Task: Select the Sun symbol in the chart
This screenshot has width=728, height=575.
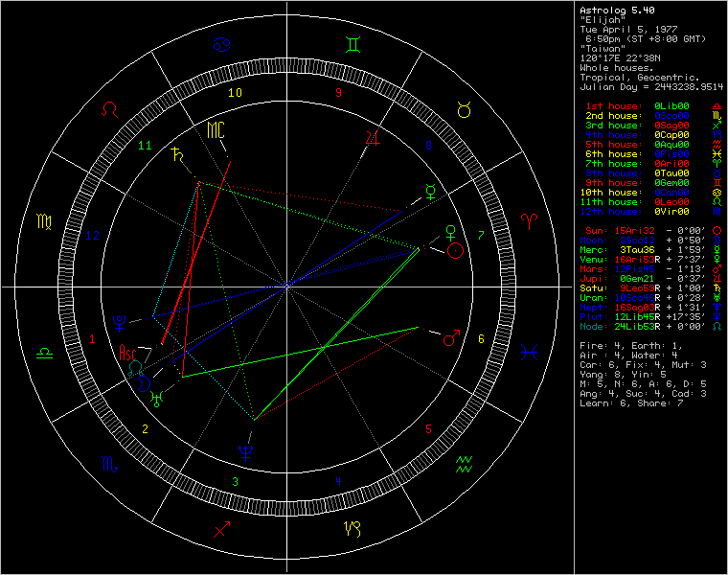Action: coord(455,251)
